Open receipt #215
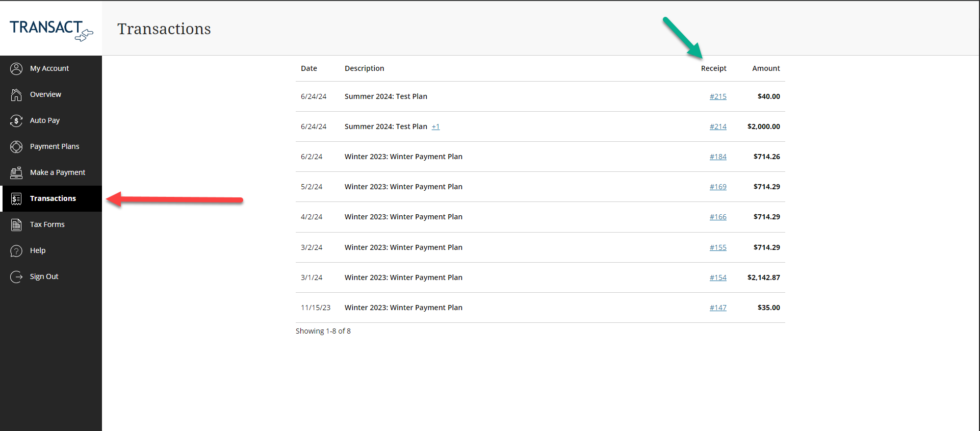 click(718, 96)
